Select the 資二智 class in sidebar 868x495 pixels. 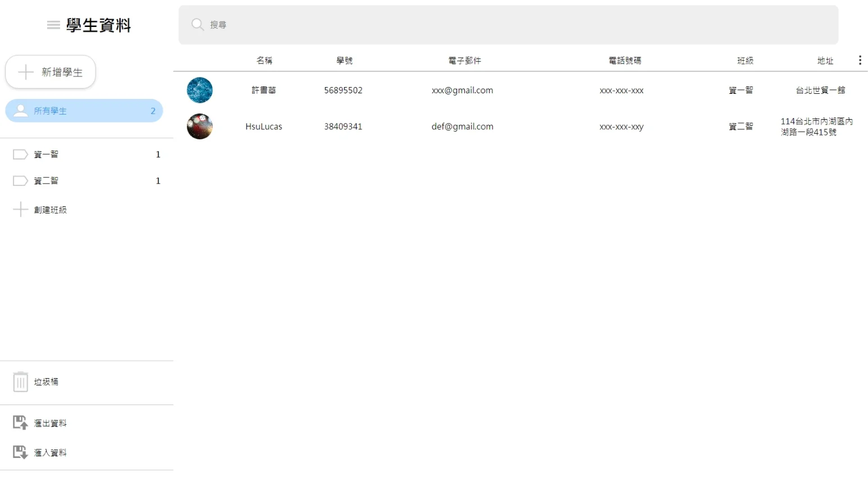(x=86, y=181)
